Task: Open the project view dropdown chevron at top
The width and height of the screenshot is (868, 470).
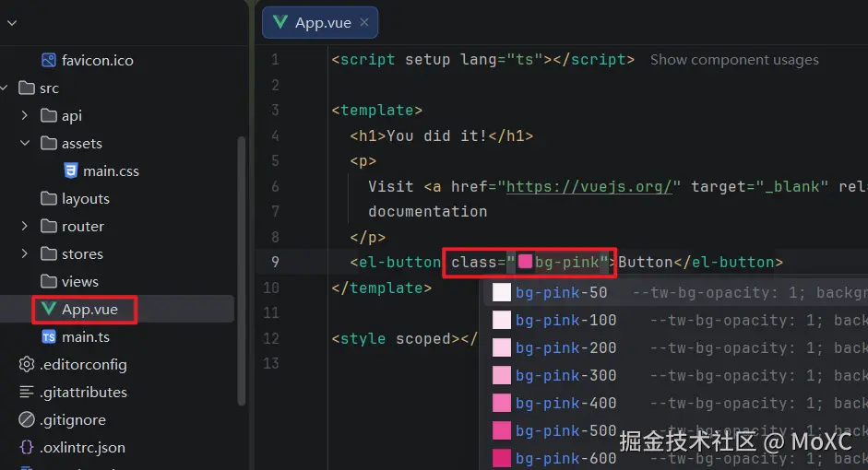Action: click(x=12, y=23)
